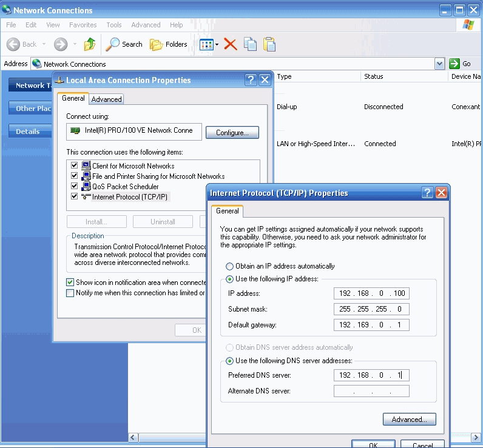Open the Help menu

[176, 25]
